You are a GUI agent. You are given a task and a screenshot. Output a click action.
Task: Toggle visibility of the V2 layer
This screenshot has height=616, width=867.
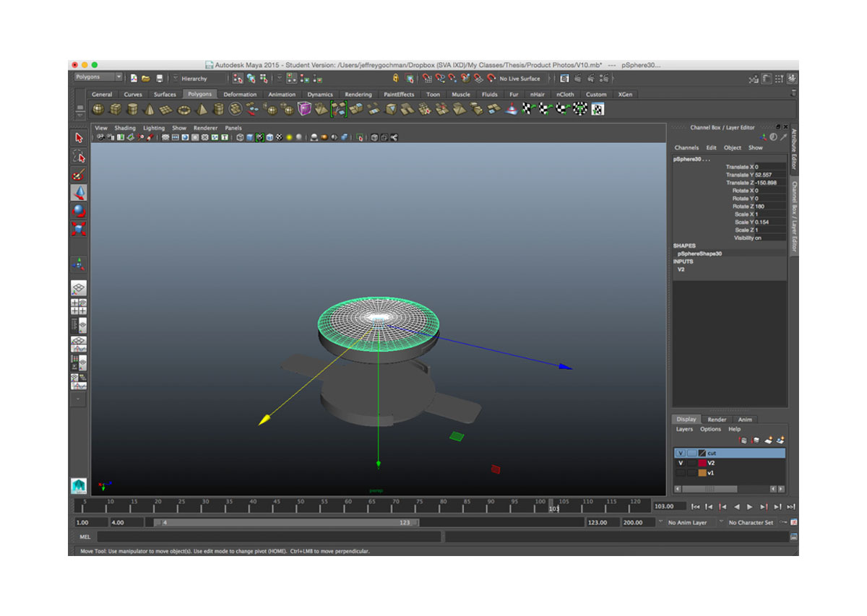click(681, 463)
